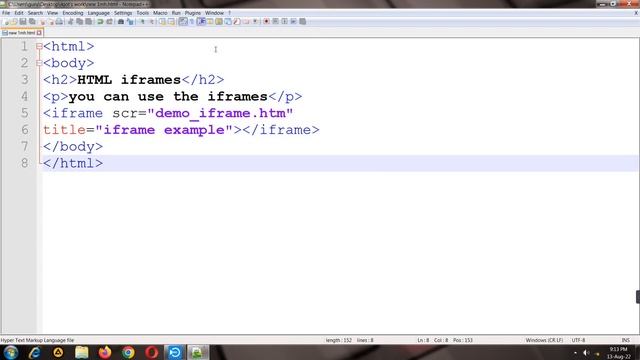Click the Playback macro icon
Image resolution: width=640 pixels, height=360 pixels.
[284, 21]
